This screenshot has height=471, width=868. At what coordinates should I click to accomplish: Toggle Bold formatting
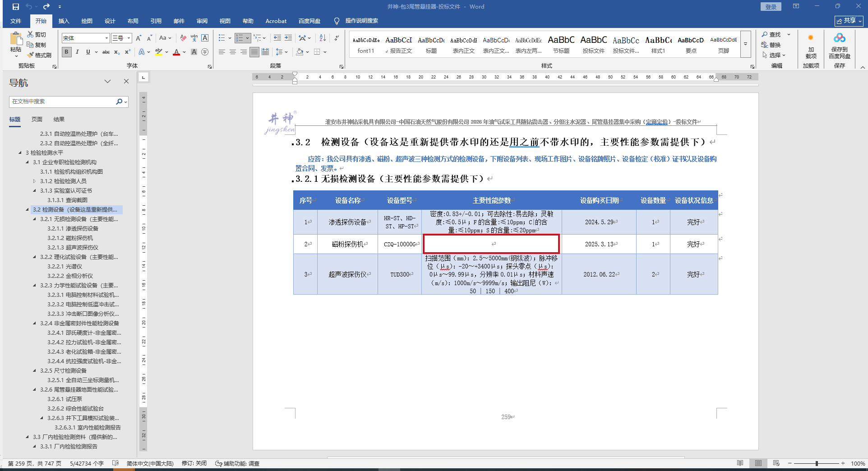(67, 52)
